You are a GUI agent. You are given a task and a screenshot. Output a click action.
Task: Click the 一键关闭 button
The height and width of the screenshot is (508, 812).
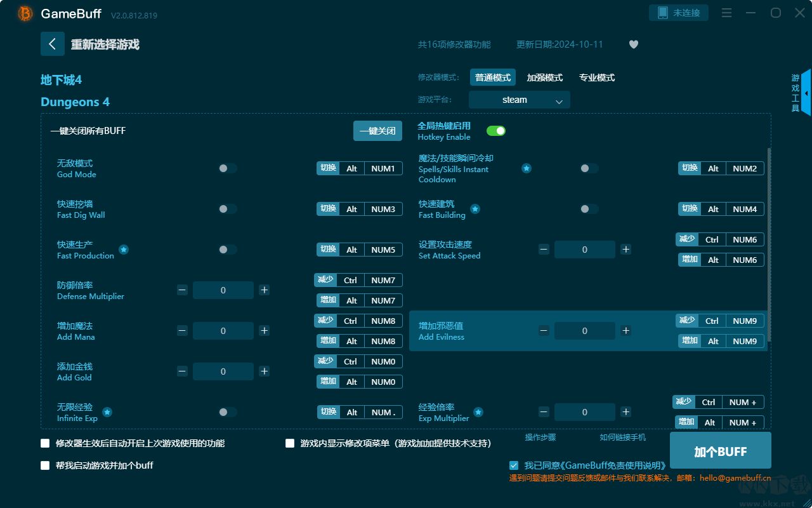(x=377, y=131)
